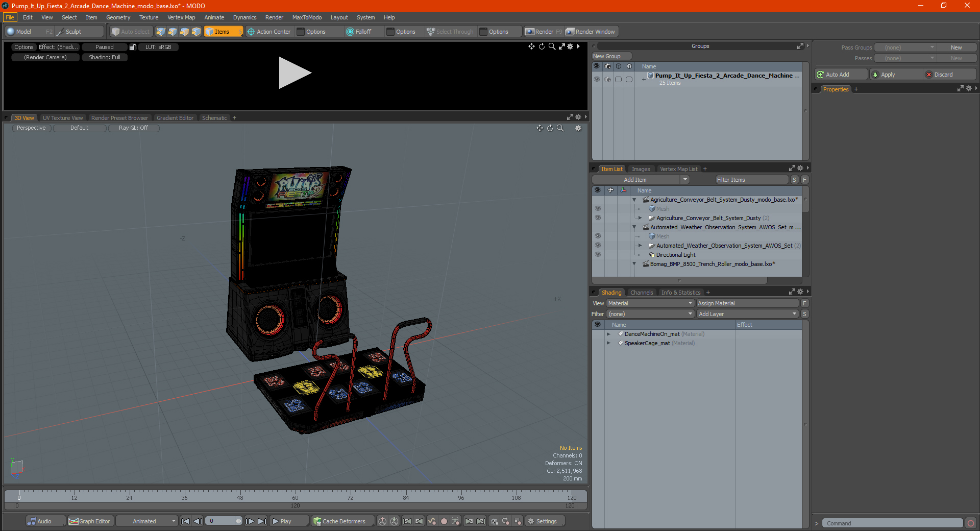980x531 pixels.
Task: Toggle the Auto Add button
Action: tap(841, 75)
